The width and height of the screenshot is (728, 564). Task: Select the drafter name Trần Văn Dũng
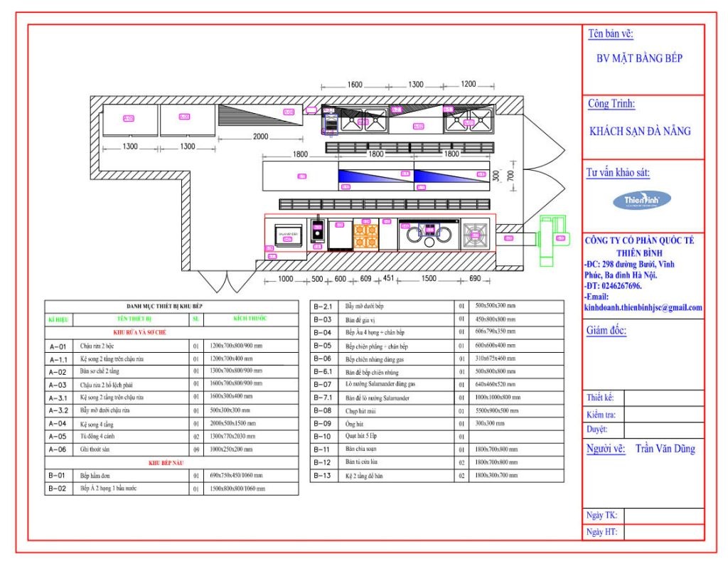[x=665, y=449]
